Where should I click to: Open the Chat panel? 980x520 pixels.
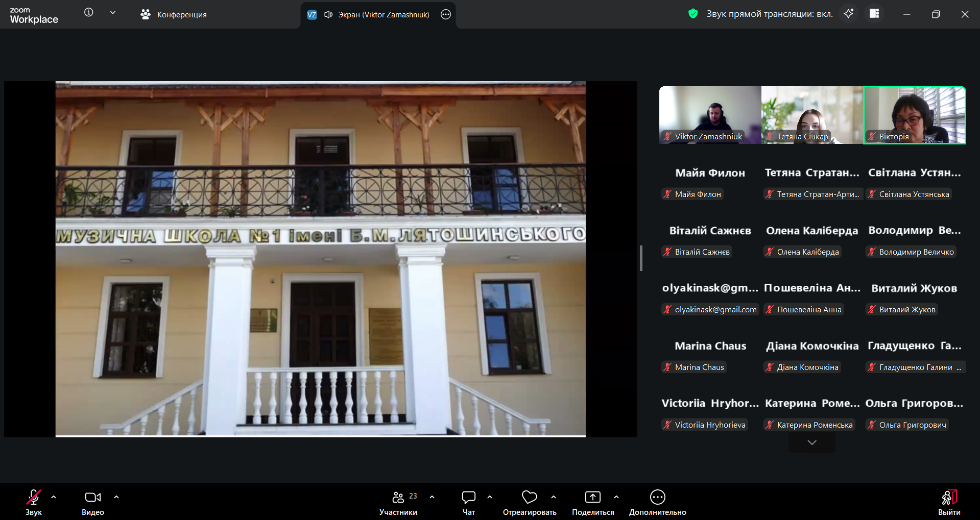tap(468, 502)
